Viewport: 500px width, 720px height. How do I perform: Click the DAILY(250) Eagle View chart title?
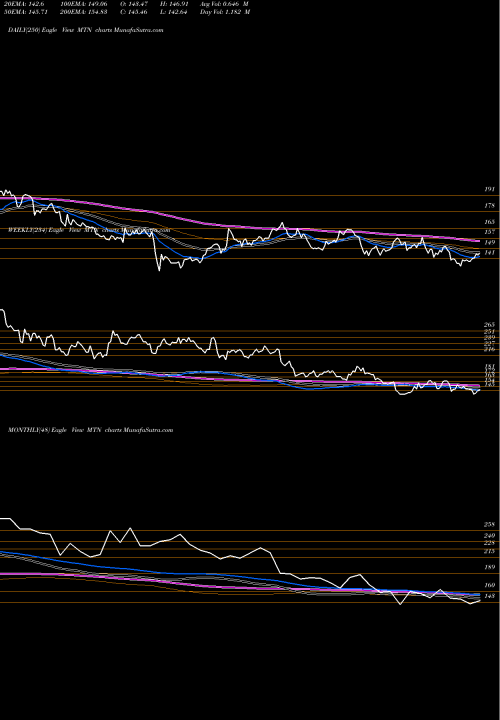point(85,30)
